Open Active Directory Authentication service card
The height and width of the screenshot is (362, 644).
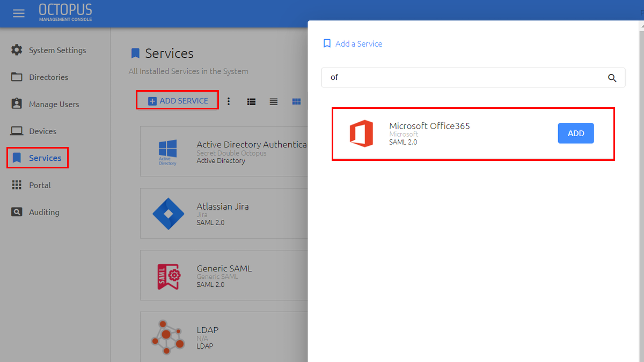click(224, 151)
